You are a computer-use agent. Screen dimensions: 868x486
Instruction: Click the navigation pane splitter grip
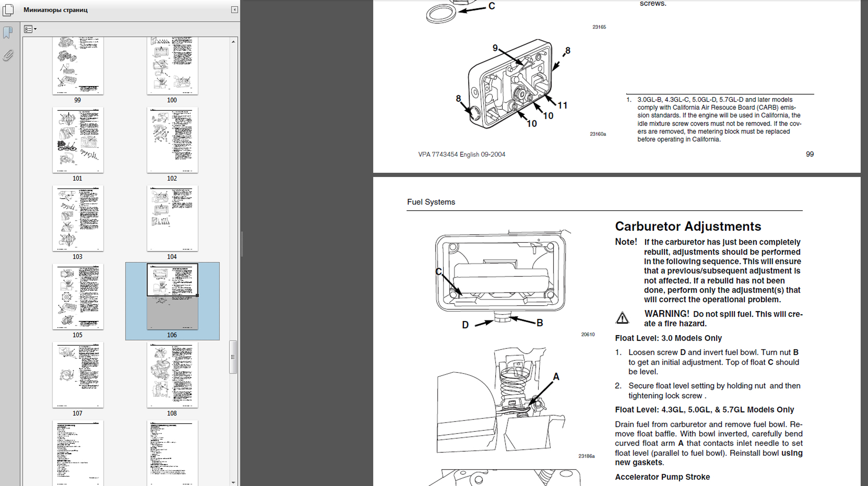click(x=241, y=244)
